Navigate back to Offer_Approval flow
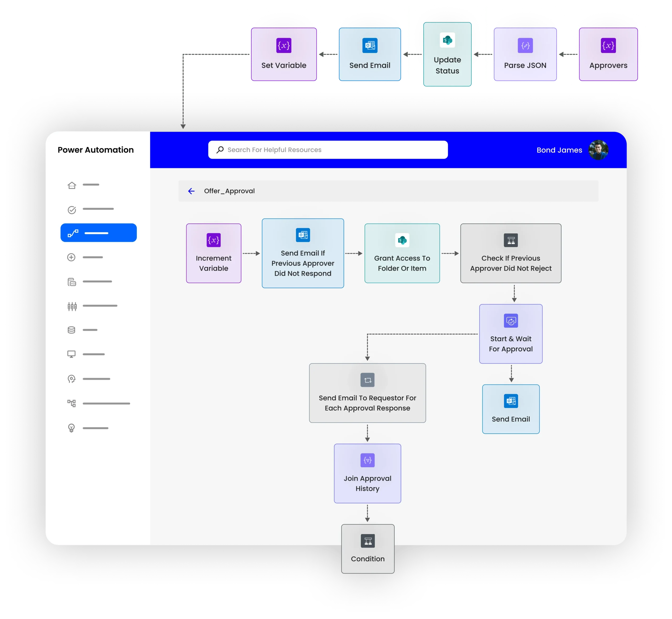This screenshot has width=672, height=619. (191, 191)
